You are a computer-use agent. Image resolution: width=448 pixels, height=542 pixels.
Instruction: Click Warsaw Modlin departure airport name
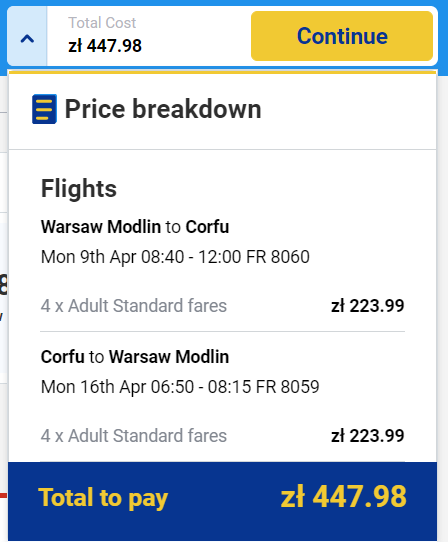pos(101,227)
